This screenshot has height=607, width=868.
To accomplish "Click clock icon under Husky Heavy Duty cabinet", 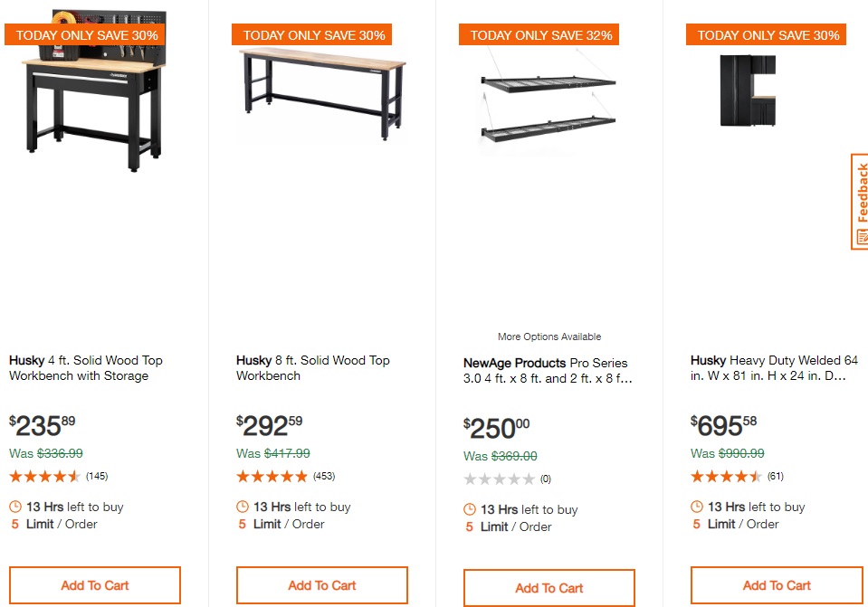I will pos(697,507).
